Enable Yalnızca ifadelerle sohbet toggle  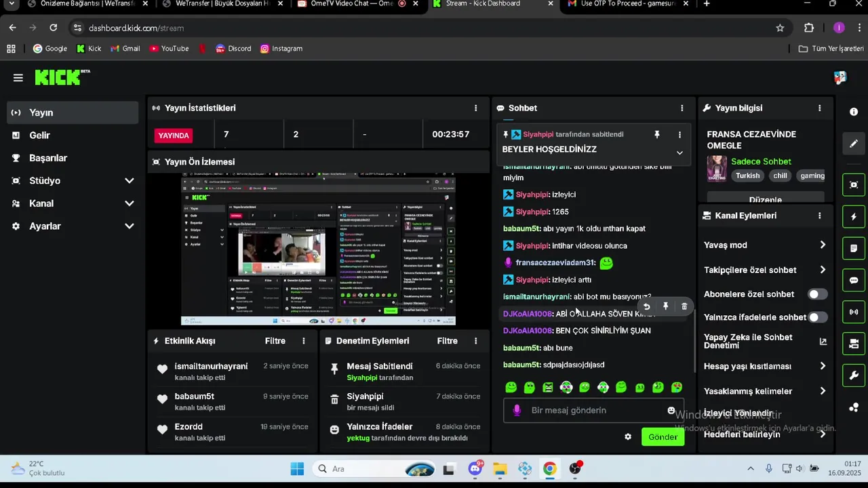[818, 317]
